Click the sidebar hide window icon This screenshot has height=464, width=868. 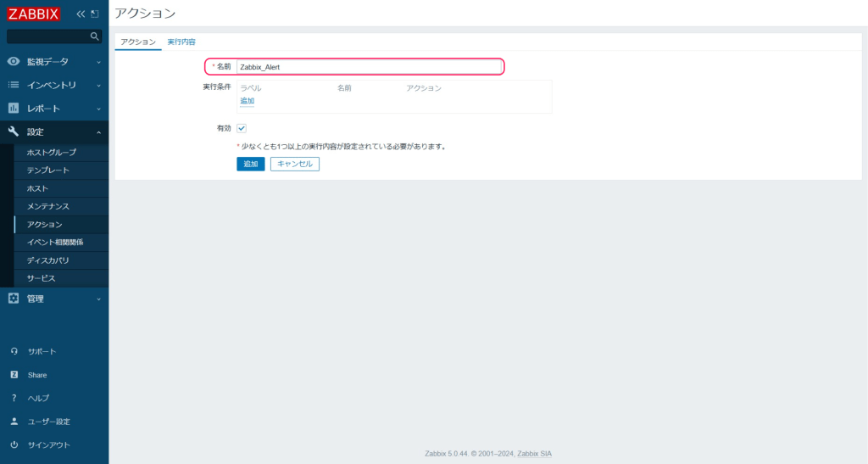tap(95, 14)
